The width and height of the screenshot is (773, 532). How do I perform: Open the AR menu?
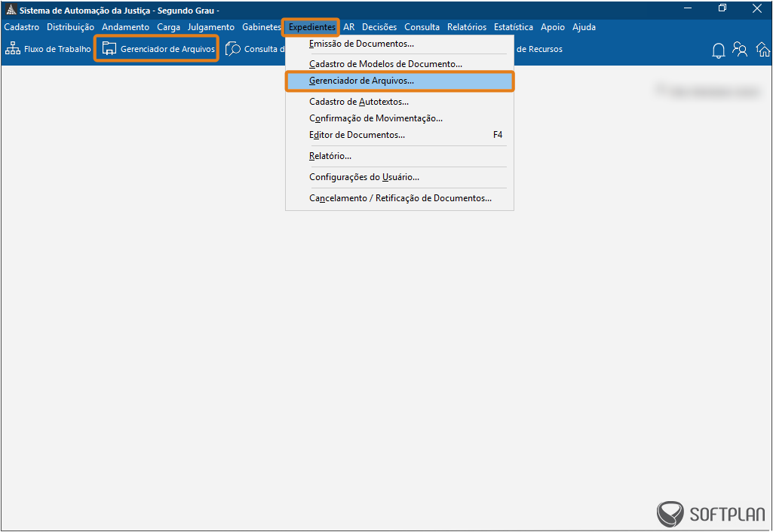tap(349, 27)
